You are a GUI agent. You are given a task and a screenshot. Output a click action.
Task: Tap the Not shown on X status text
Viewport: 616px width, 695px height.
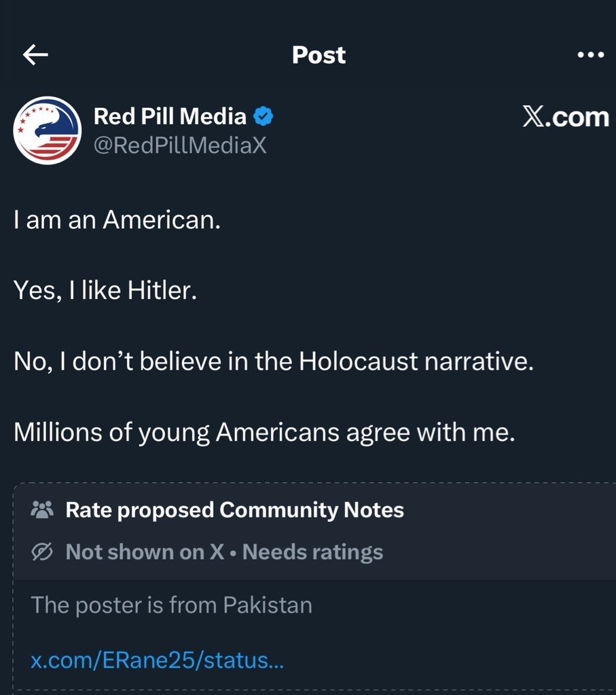145,552
